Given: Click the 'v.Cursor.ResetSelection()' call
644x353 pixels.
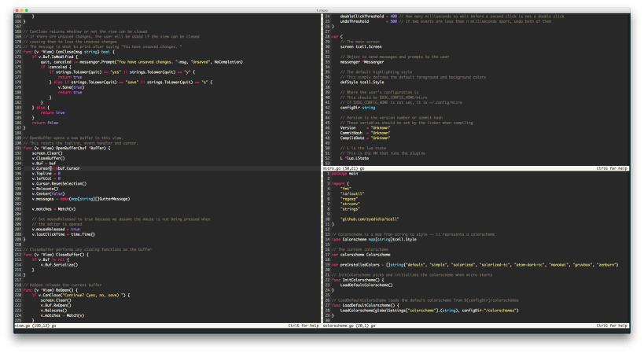Looking at the screenshot, I should pyautogui.click(x=59, y=183).
